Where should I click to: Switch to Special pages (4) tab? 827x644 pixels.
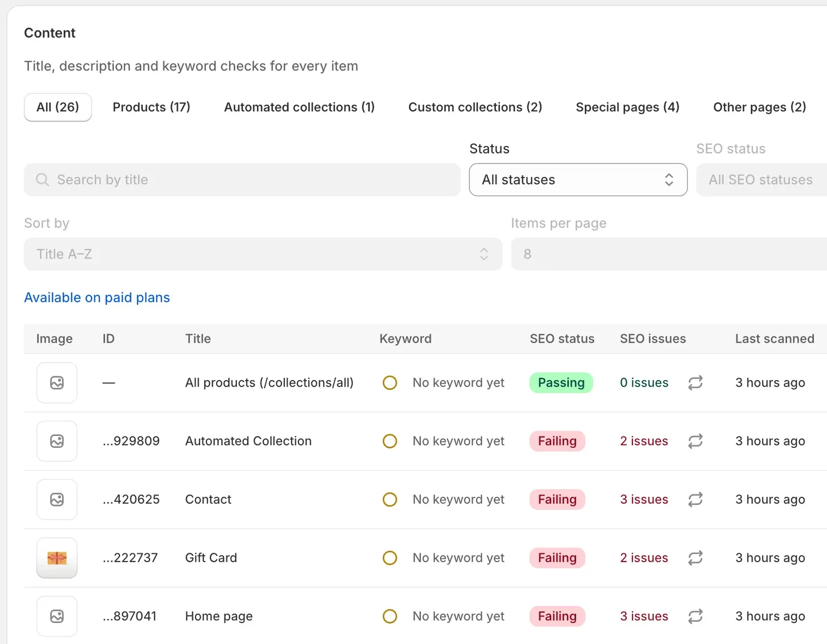pyautogui.click(x=627, y=107)
